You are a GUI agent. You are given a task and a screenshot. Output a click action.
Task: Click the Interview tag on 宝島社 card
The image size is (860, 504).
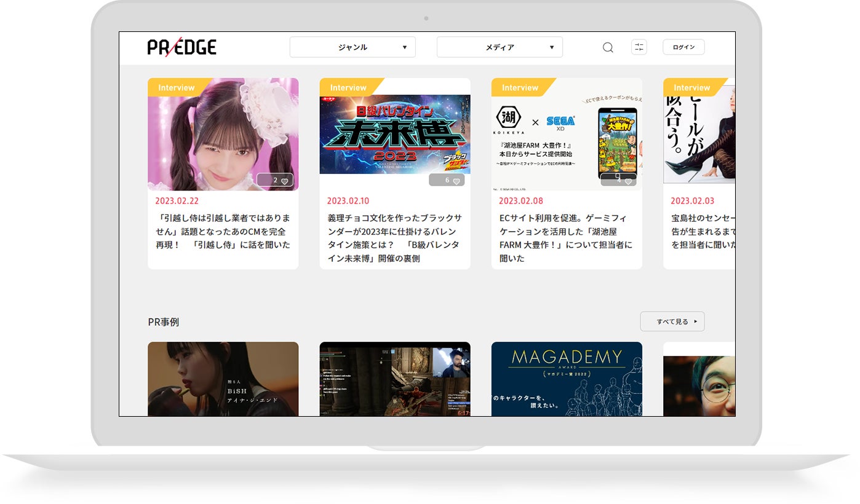pyautogui.click(x=692, y=88)
